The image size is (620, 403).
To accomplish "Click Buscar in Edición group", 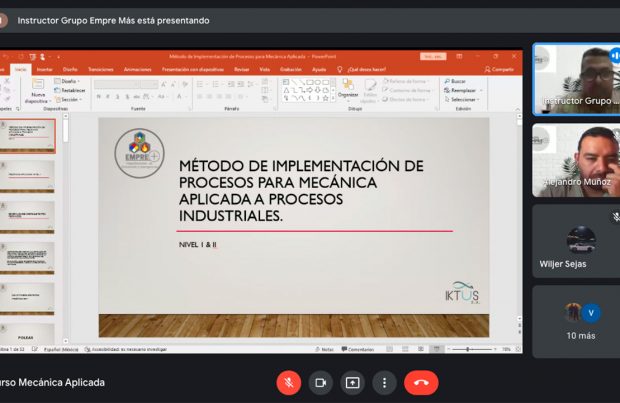I will tap(455, 81).
